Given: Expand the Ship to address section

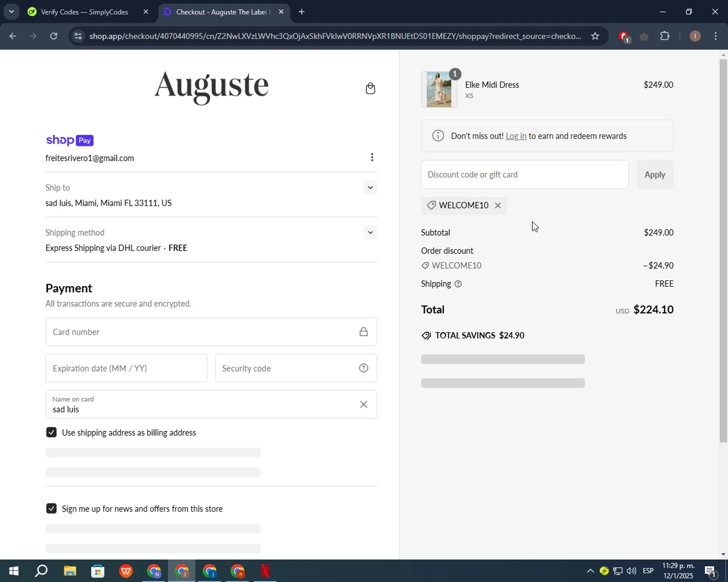Looking at the screenshot, I should pyautogui.click(x=370, y=188).
